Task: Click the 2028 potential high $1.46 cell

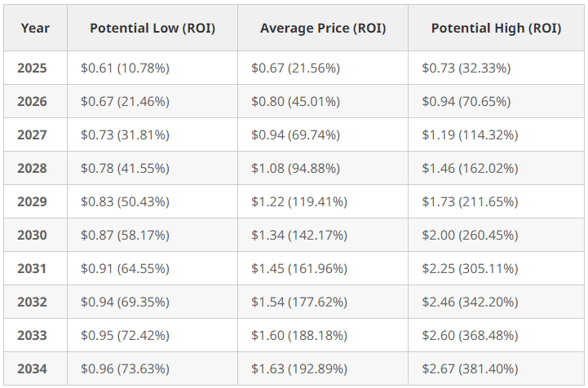Action: 470,169
